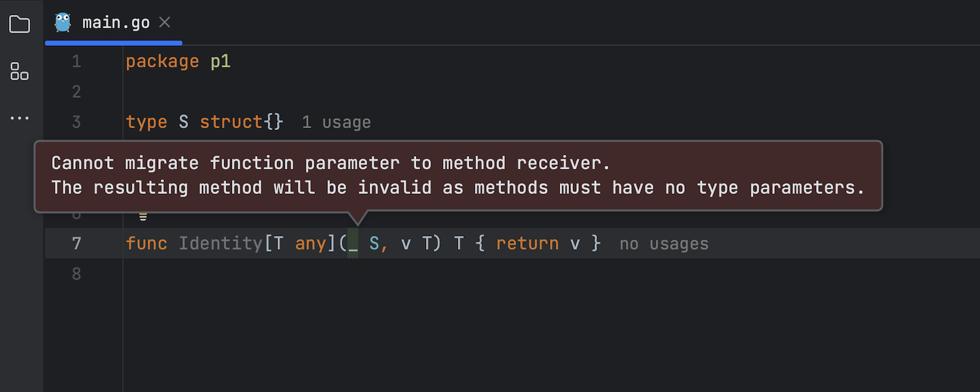
Task: Close the main.go tab
Action: tap(165, 22)
